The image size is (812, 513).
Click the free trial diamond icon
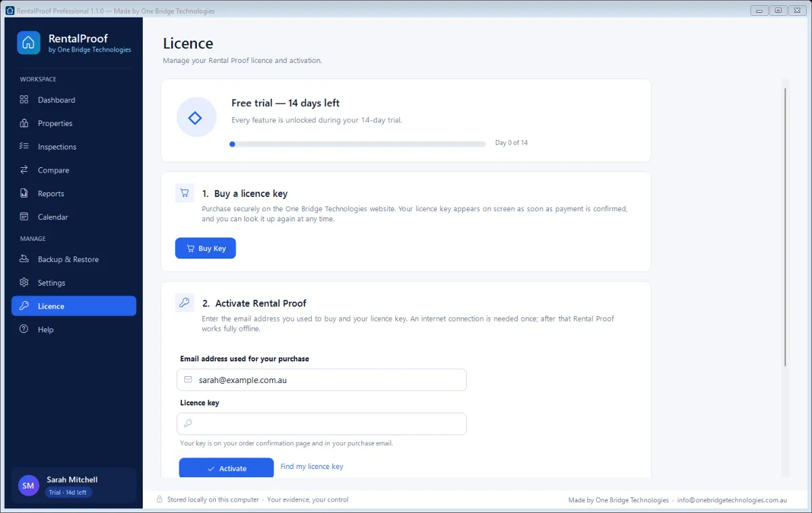click(x=195, y=118)
